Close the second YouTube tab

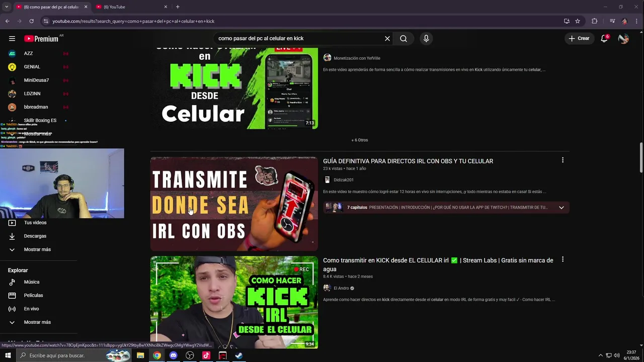click(166, 7)
